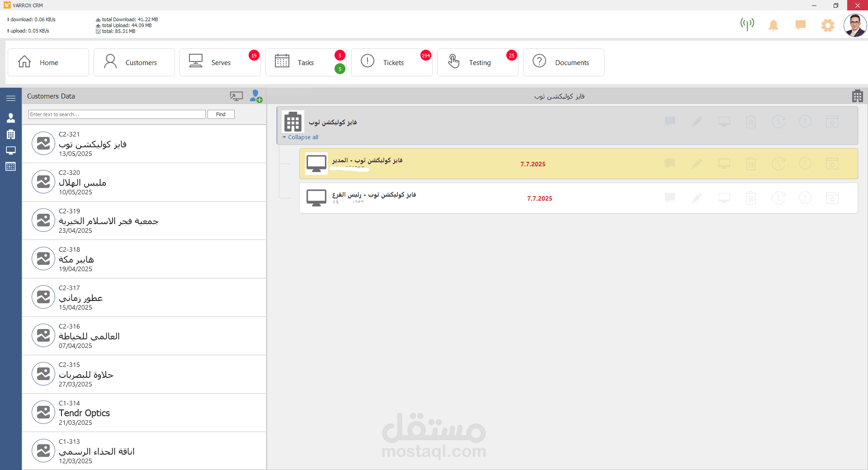Open the Tickets tab
868x470 pixels.
click(x=392, y=62)
